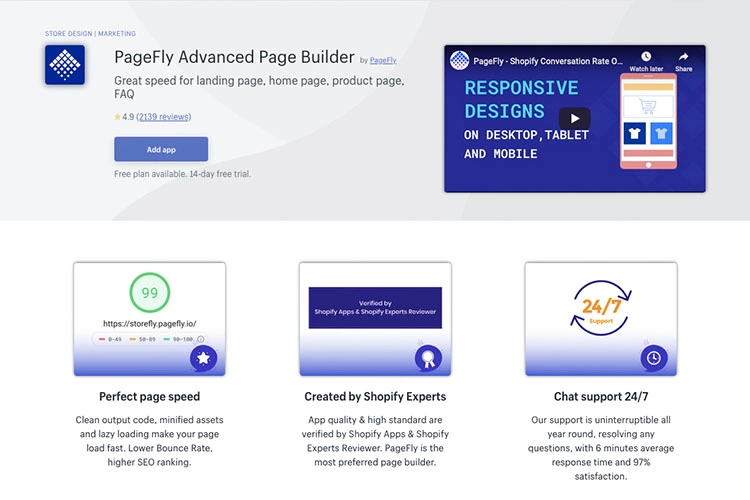Screen dimensions: 750x500
Task: Click 'Great speed for landing page' tagline
Action: pos(259,87)
